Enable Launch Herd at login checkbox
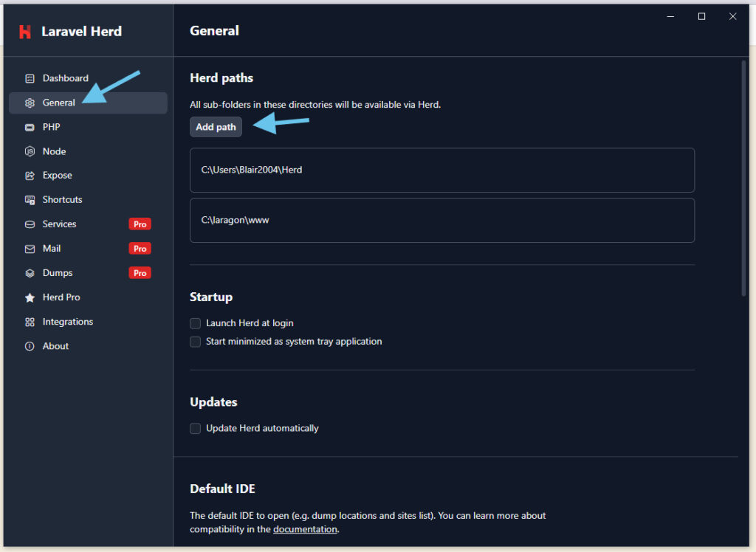This screenshot has height=552, width=756. point(195,323)
